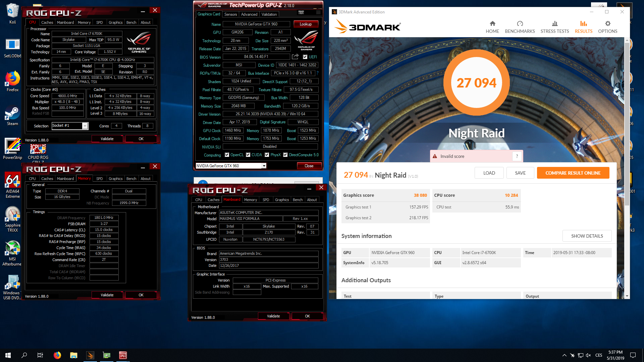Switch to Caches tab in top CPU-Z window
The width and height of the screenshot is (644, 362).
tap(47, 22)
